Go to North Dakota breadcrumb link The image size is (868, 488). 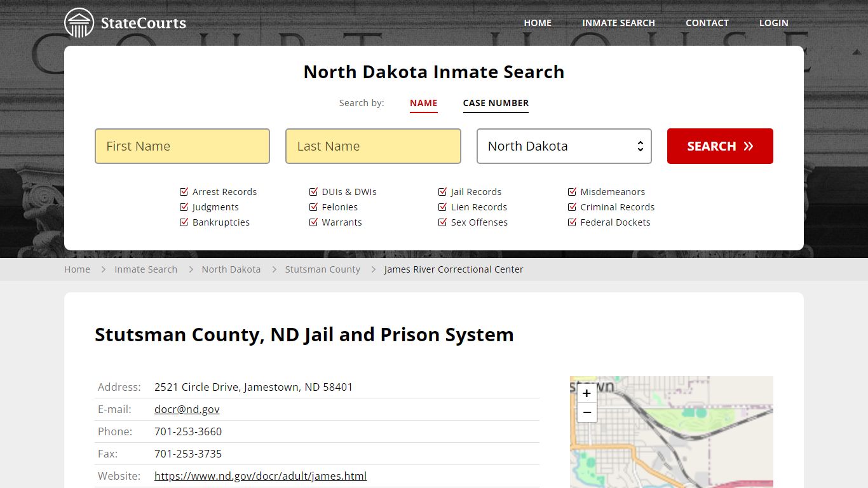(x=231, y=269)
